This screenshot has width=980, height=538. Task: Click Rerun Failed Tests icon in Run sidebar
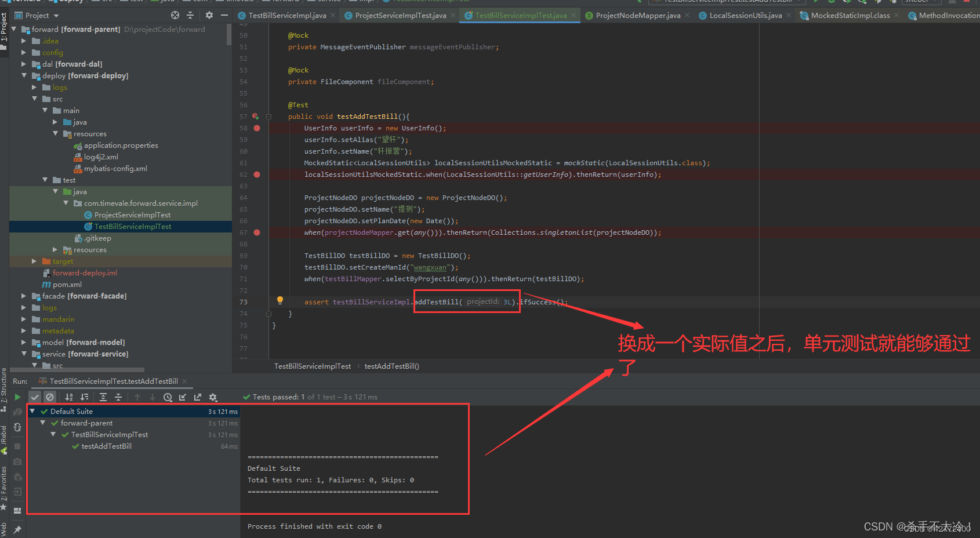[17, 412]
